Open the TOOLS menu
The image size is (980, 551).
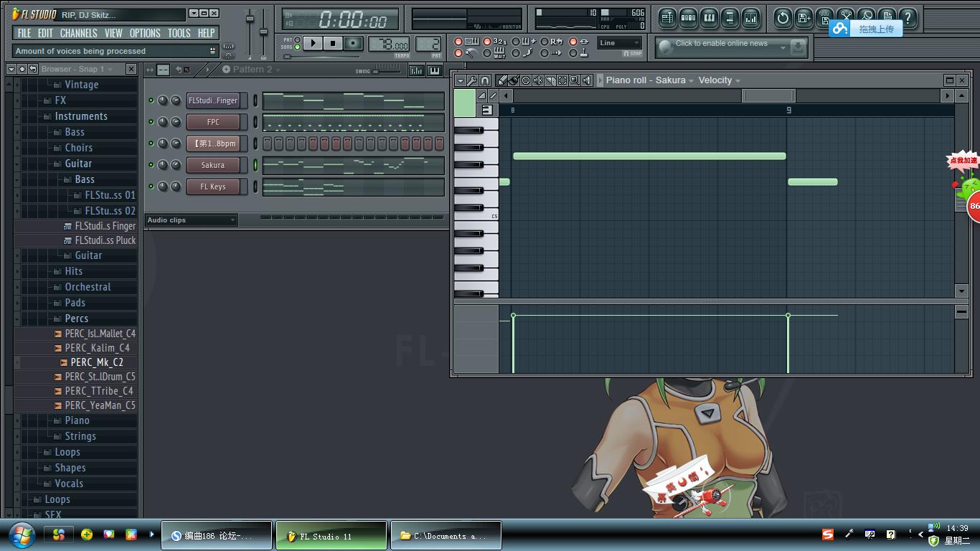[x=179, y=33]
